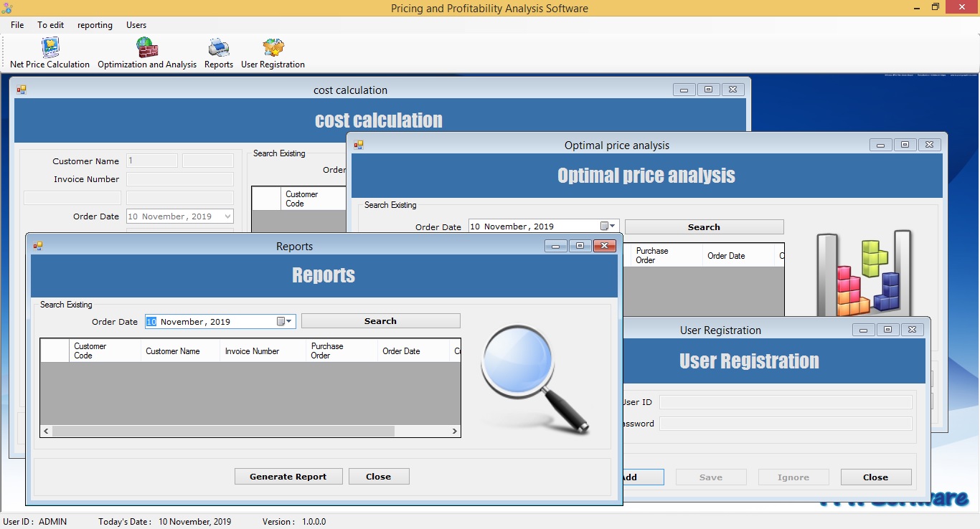Click the Reports printer toolbar icon
The image size is (980, 529).
[x=219, y=48]
